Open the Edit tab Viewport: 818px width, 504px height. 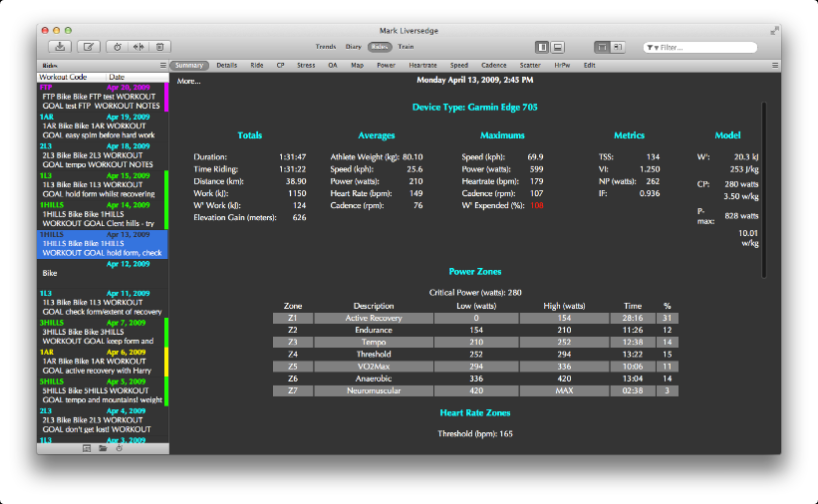(x=590, y=66)
